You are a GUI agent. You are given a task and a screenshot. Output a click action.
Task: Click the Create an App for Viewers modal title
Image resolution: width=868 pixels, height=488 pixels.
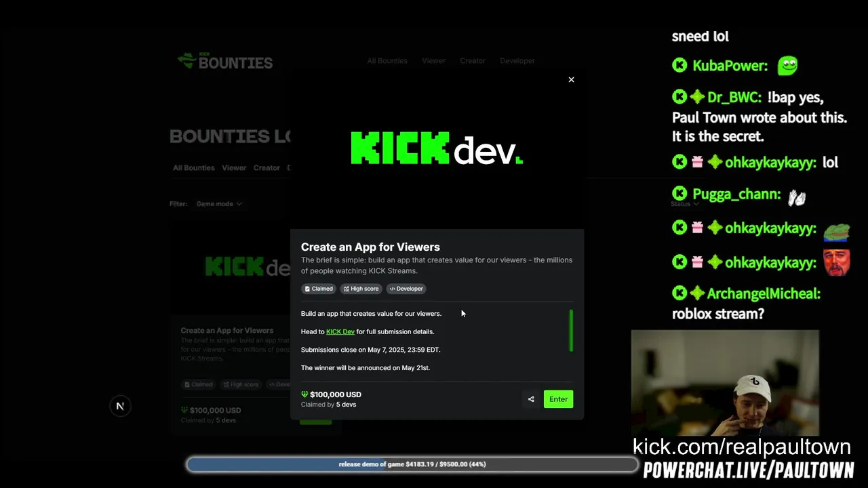point(370,247)
